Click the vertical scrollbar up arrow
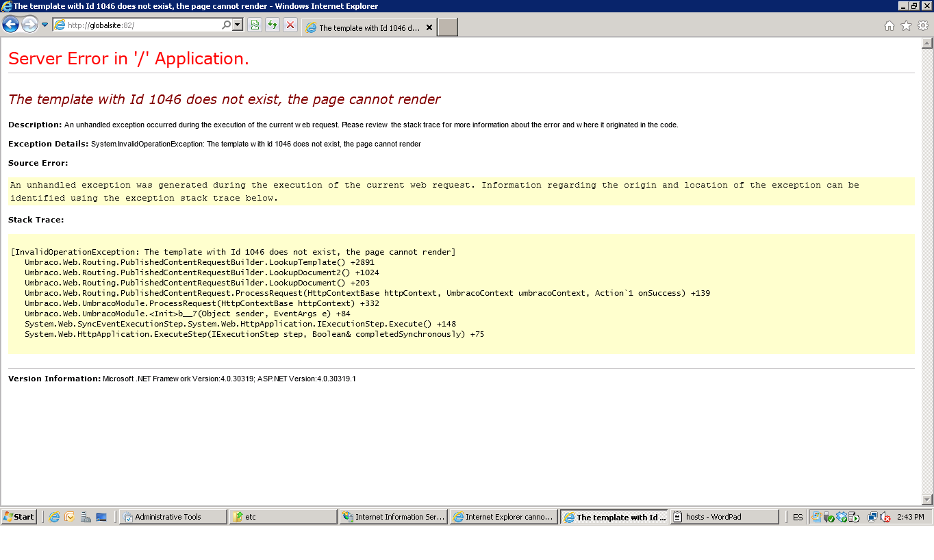Screen dimensions: 934x560 click(927, 44)
